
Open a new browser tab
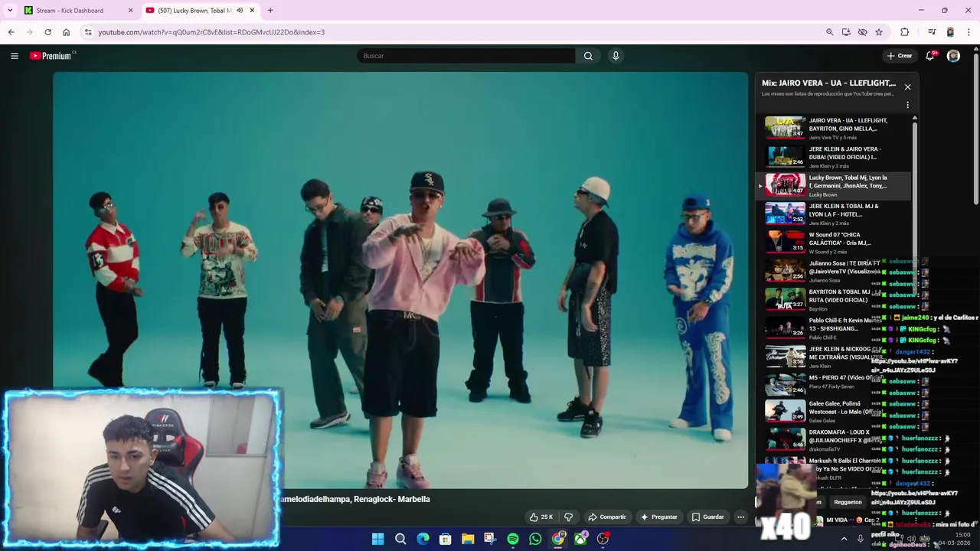coord(270,11)
